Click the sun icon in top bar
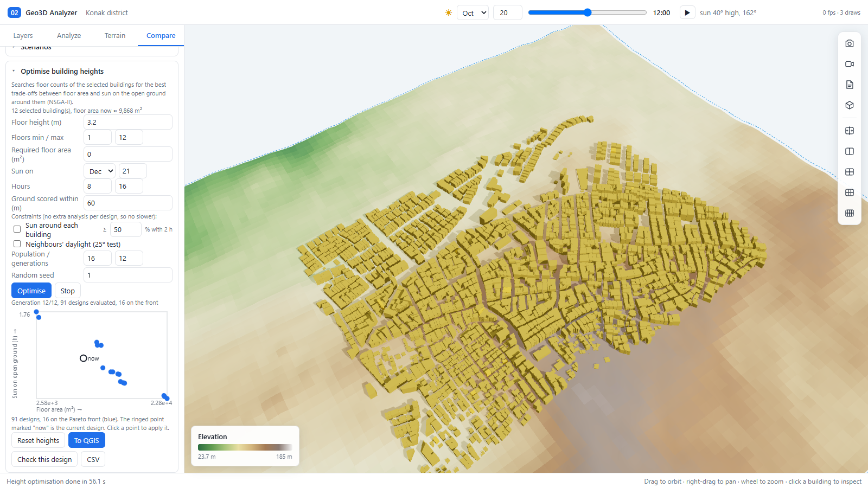 449,12
